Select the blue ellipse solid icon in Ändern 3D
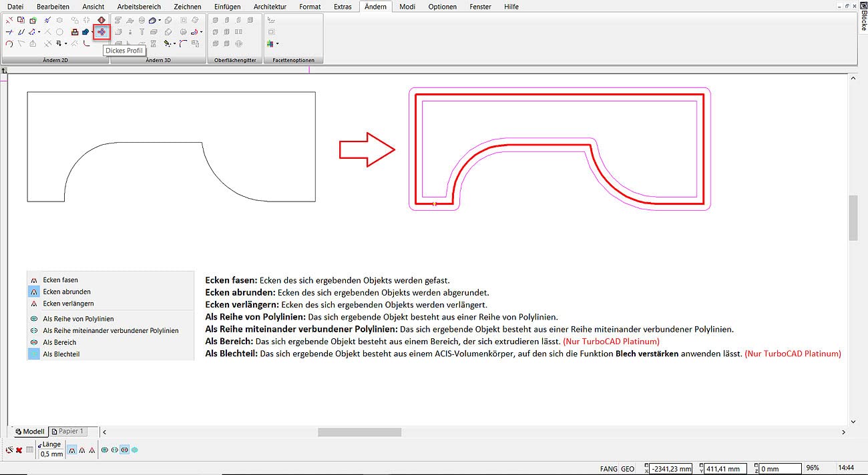 [153, 20]
